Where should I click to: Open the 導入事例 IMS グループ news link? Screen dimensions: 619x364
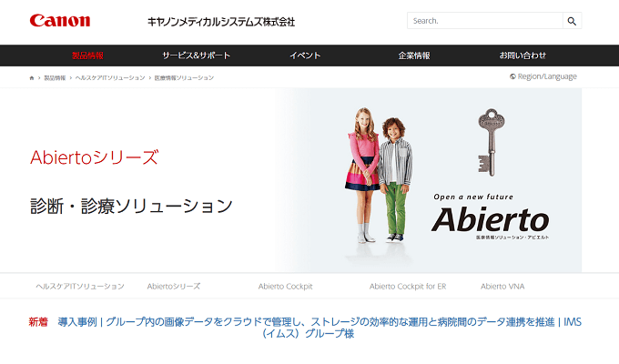(x=320, y=328)
